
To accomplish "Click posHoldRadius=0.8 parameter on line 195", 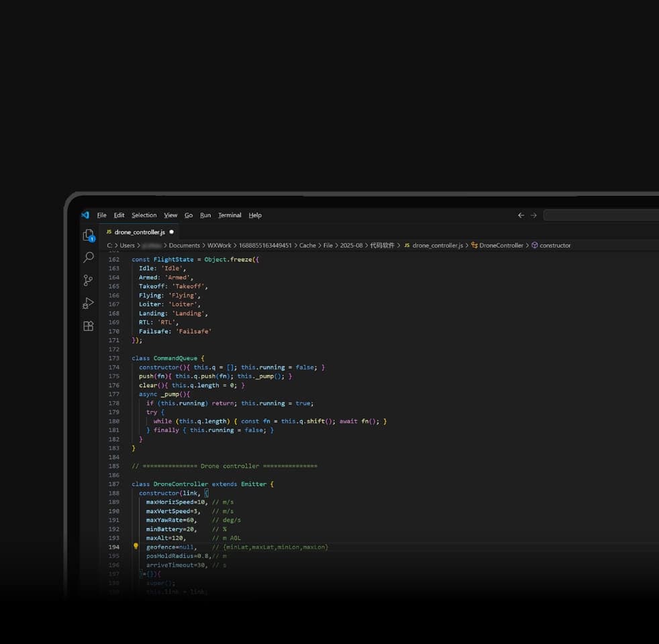I will (x=177, y=556).
